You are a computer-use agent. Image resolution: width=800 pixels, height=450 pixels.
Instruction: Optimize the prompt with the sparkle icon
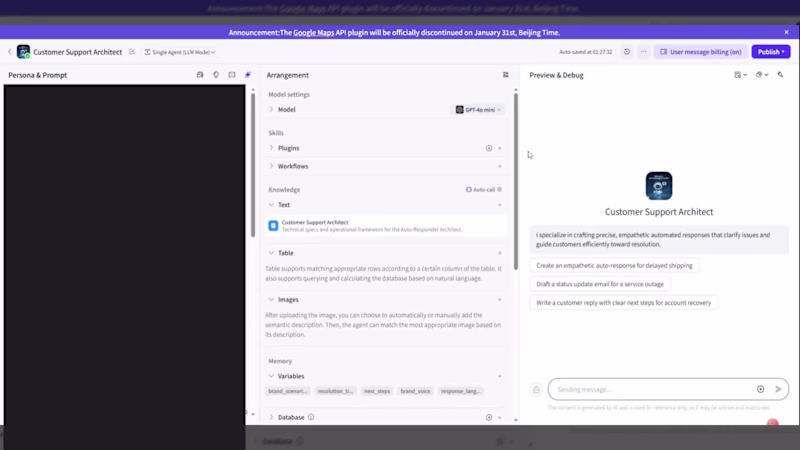(248, 74)
